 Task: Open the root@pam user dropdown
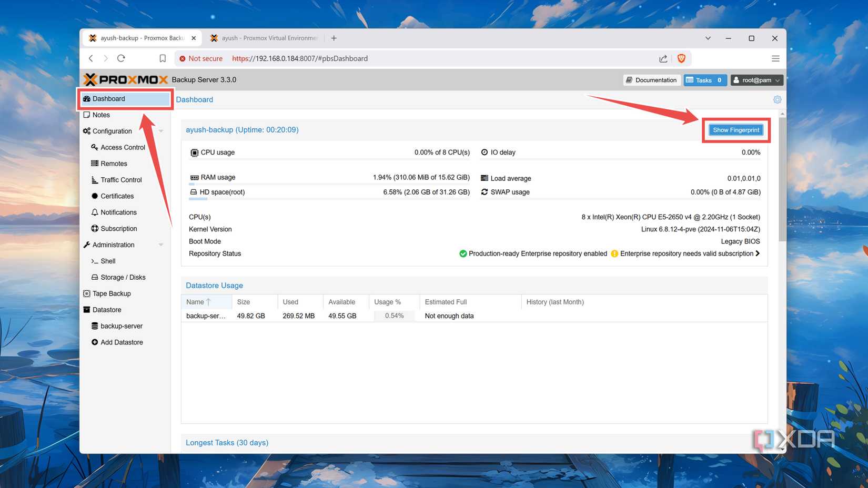pos(756,80)
